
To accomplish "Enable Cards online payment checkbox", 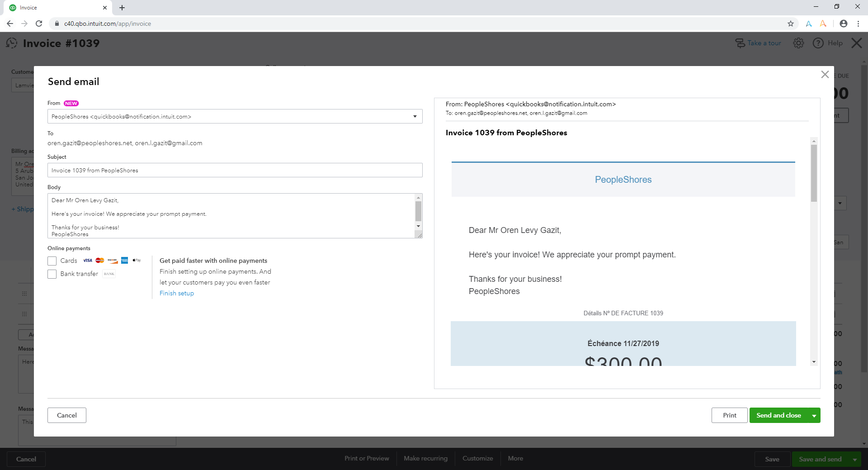I will coord(52,261).
